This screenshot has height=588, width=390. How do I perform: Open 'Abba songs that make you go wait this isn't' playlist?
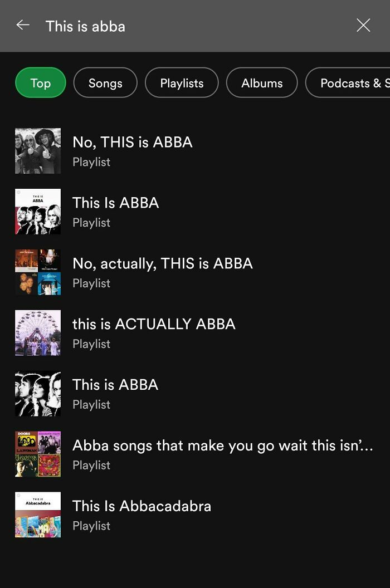pos(223,445)
